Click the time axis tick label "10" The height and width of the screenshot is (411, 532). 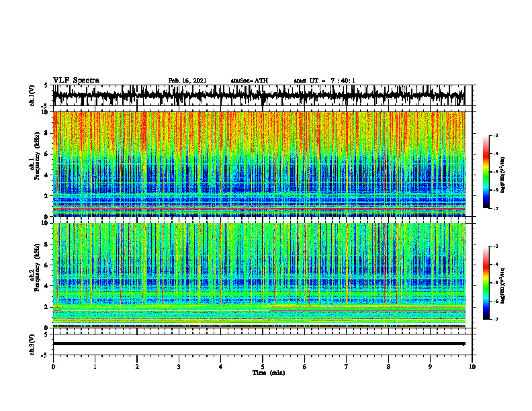click(x=472, y=367)
